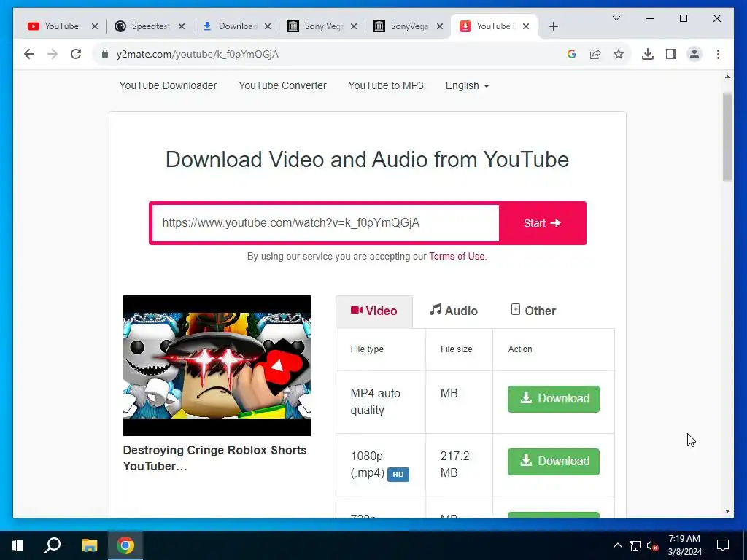
Task: Close the active y2mate tab
Action: 525,26
